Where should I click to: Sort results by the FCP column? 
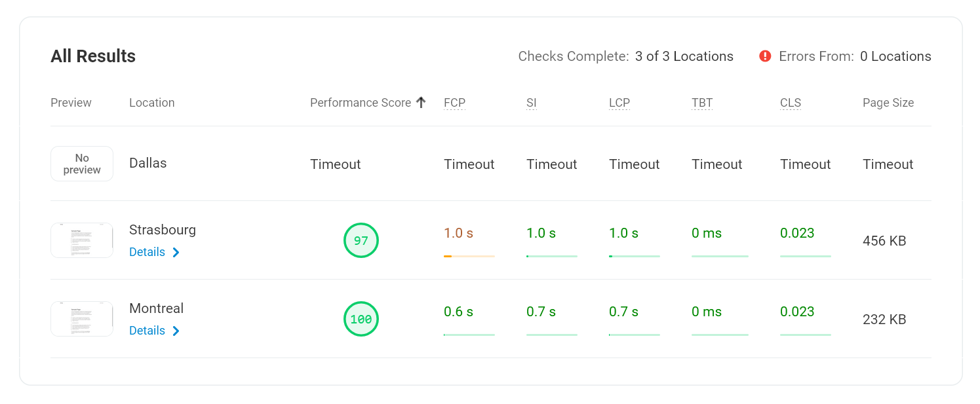coord(454,102)
